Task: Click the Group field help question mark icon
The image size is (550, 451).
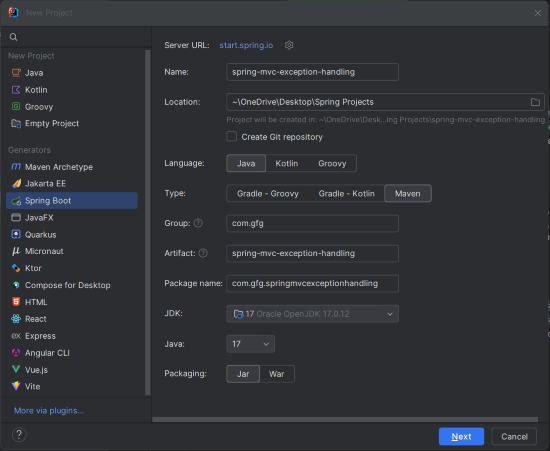Action: tap(198, 223)
